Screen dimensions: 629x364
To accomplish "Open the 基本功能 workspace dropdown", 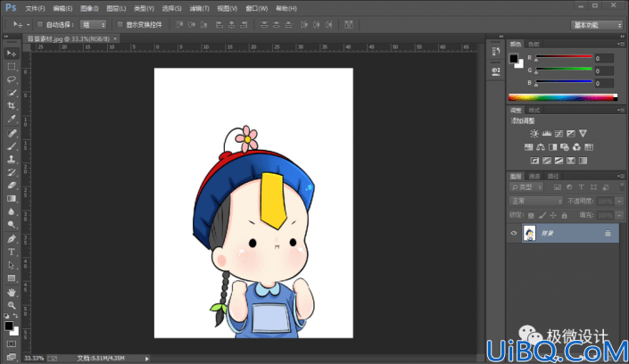I will pyautogui.click(x=596, y=25).
